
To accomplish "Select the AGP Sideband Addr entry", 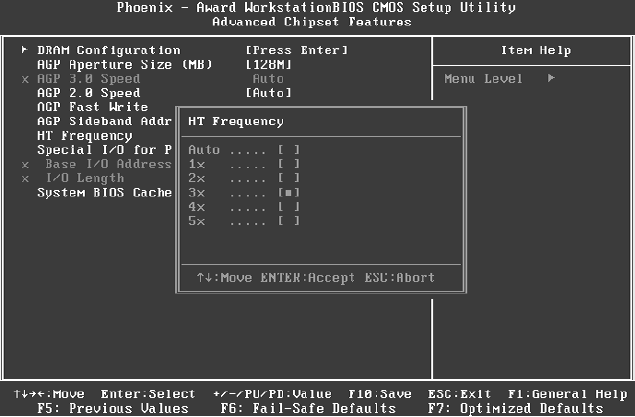I will pyautogui.click(x=104, y=121).
